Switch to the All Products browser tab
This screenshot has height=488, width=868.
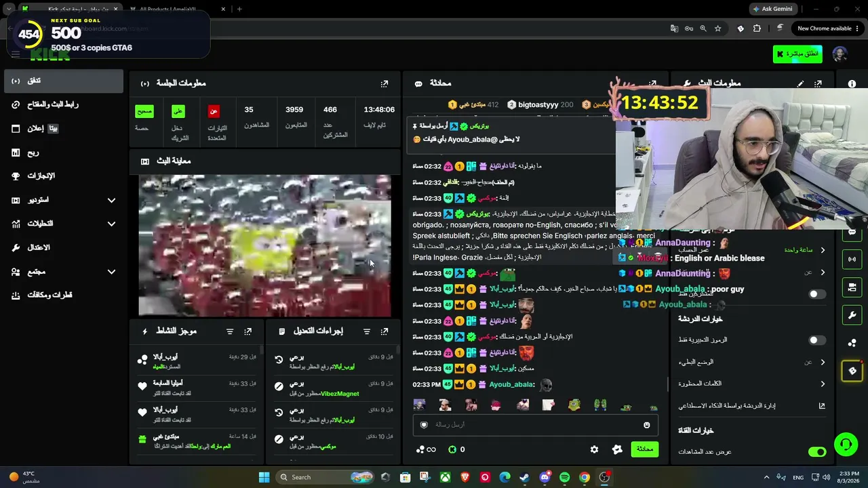[x=178, y=9]
